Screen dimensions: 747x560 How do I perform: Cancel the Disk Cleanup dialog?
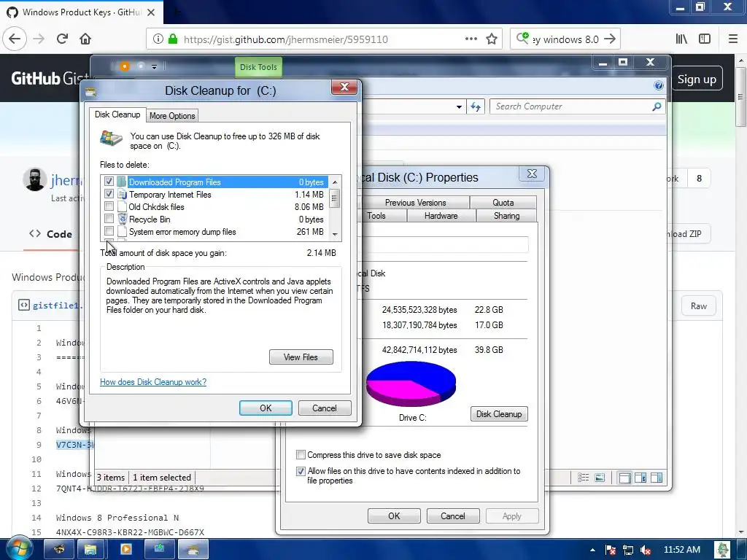[325, 408]
